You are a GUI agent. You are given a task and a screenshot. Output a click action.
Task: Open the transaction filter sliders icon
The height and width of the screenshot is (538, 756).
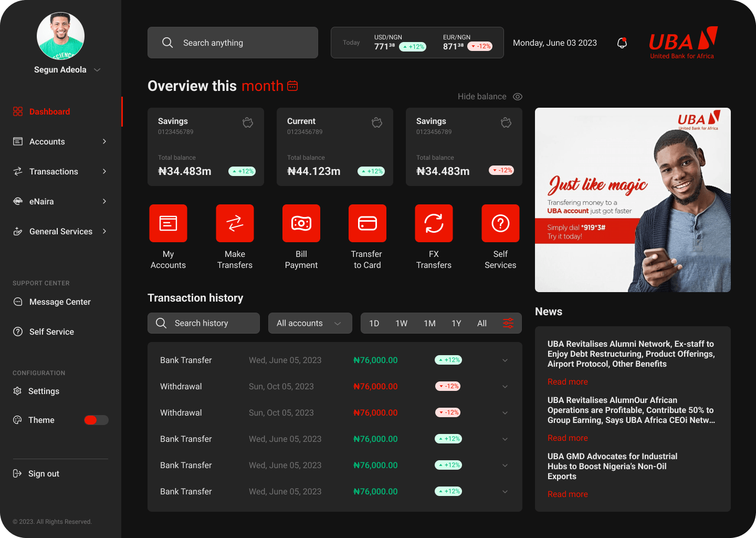(x=508, y=323)
